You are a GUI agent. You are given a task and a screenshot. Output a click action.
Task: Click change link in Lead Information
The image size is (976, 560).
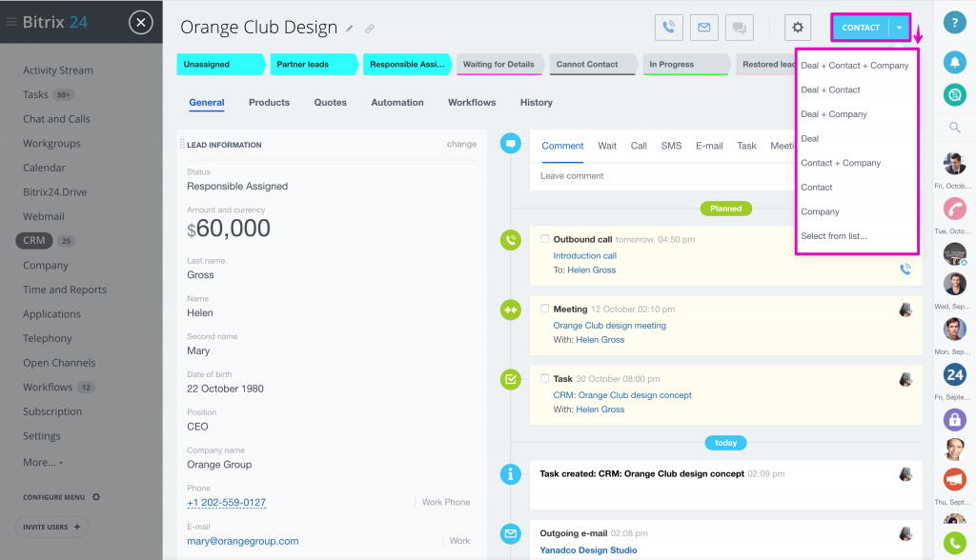click(461, 144)
